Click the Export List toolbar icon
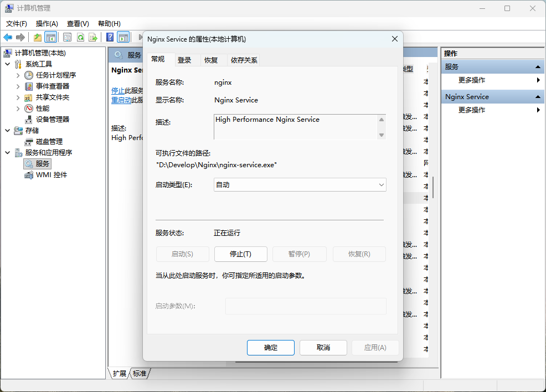The width and height of the screenshot is (546, 392). point(93,37)
